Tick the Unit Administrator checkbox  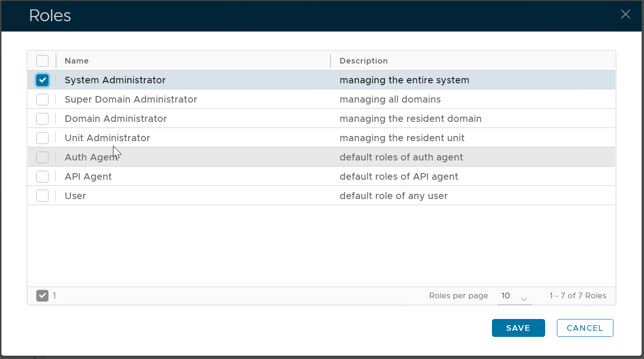[x=42, y=138]
